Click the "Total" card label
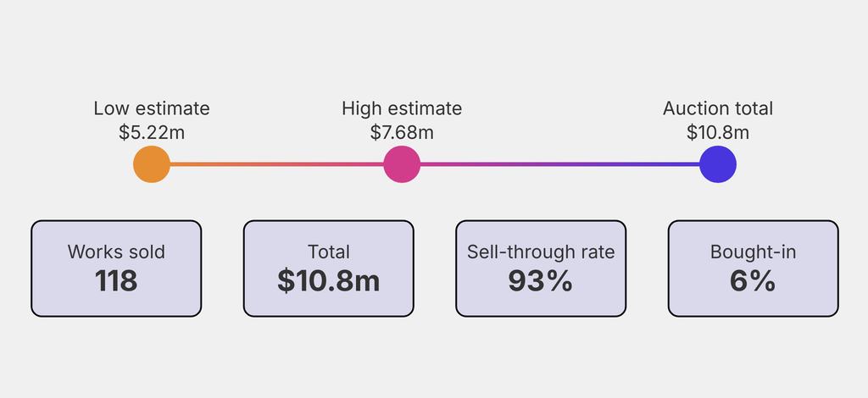 click(329, 252)
